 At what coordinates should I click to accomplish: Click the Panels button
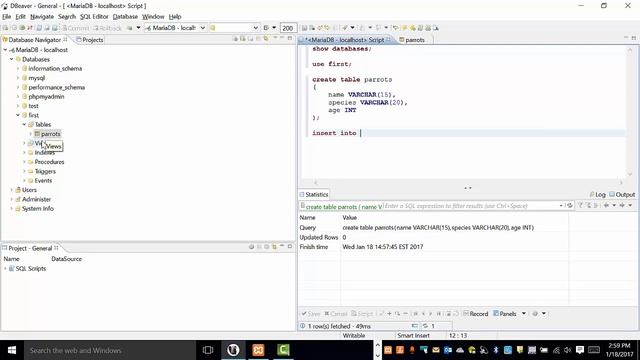click(x=505, y=314)
